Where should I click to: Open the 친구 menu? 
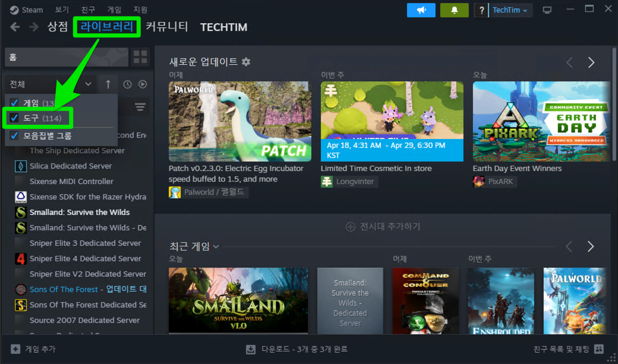(x=88, y=10)
